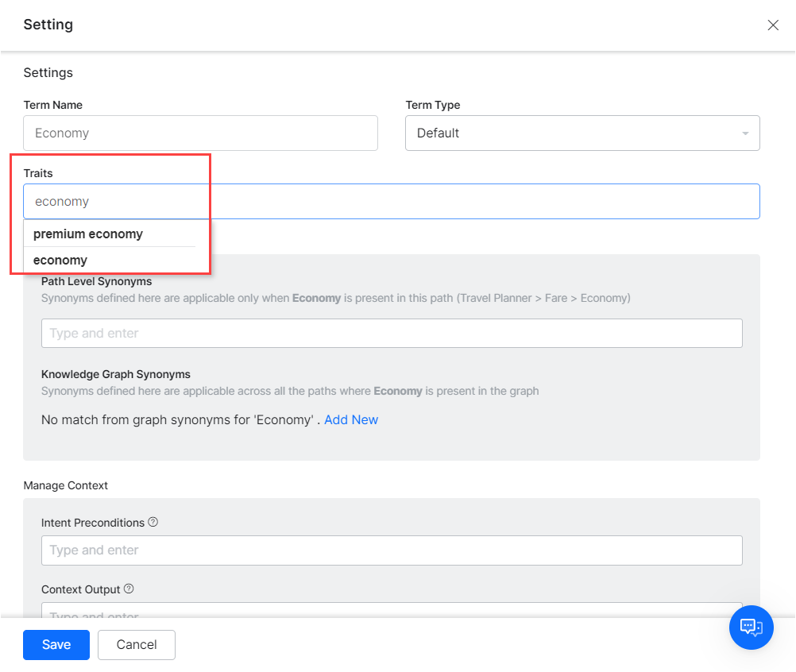Click the Manage Context section heading
The height and width of the screenshot is (672, 796).
pyautogui.click(x=66, y=485)
